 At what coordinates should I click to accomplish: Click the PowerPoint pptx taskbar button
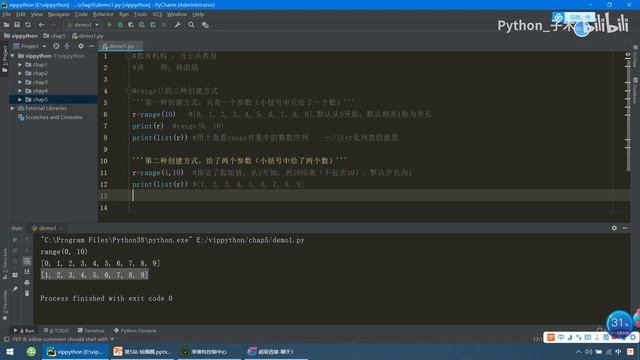(x=142, y=351)
